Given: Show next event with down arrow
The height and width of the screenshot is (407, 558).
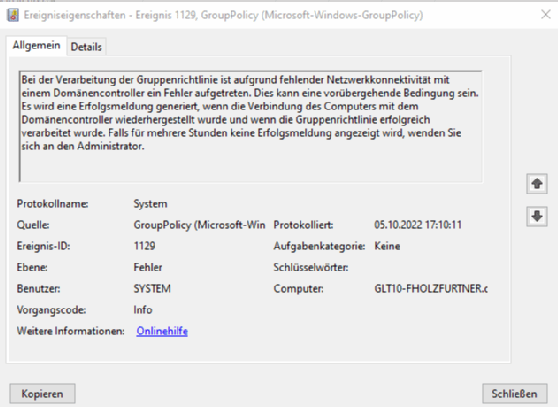Looking at the screenshot, I should 537,216.
